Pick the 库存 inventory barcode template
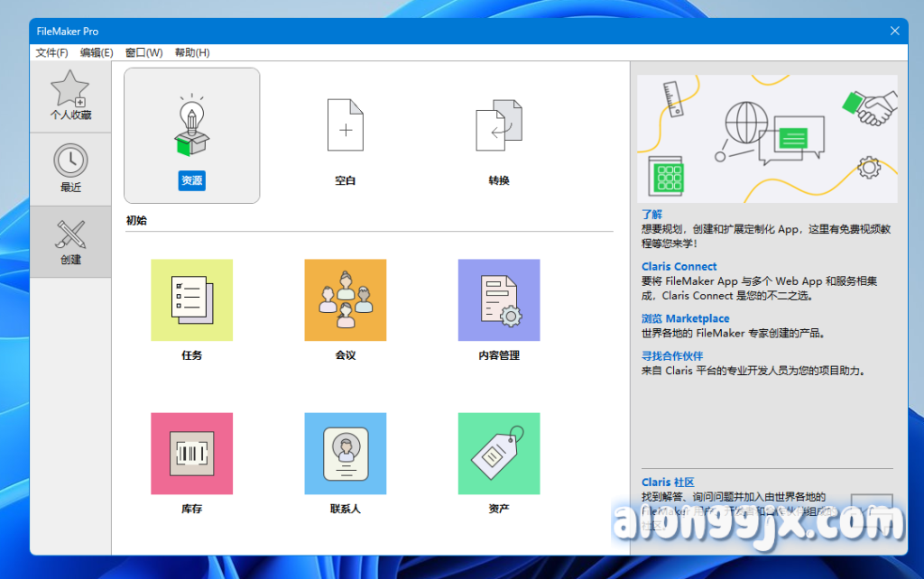Screen dimensions: 924x579 point(191,454)
